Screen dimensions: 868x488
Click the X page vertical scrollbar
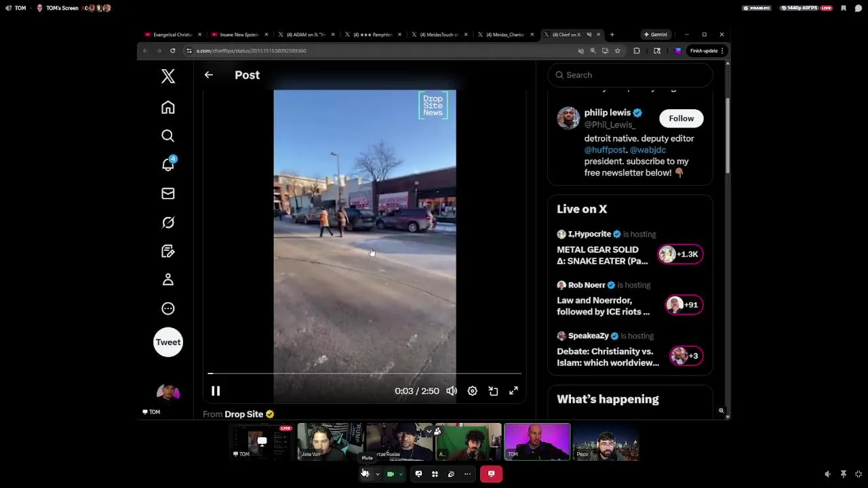[x=728, y=136]
